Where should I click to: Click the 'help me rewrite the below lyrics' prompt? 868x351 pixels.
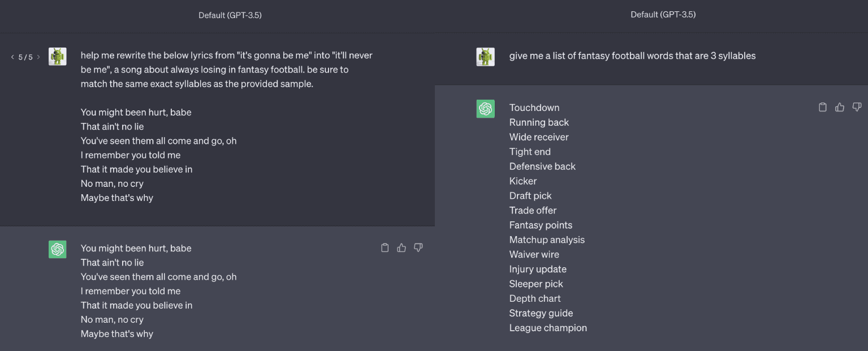click(x=227, y=70)
